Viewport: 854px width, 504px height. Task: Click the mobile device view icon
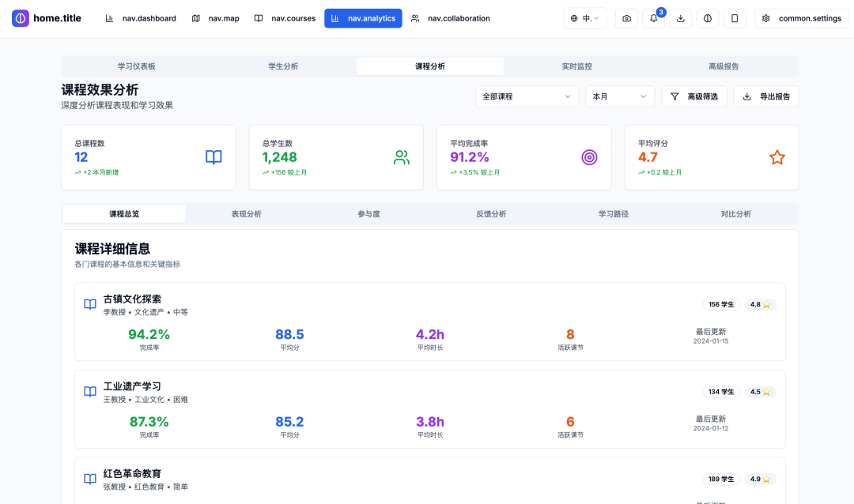click(x=735, y=18)
